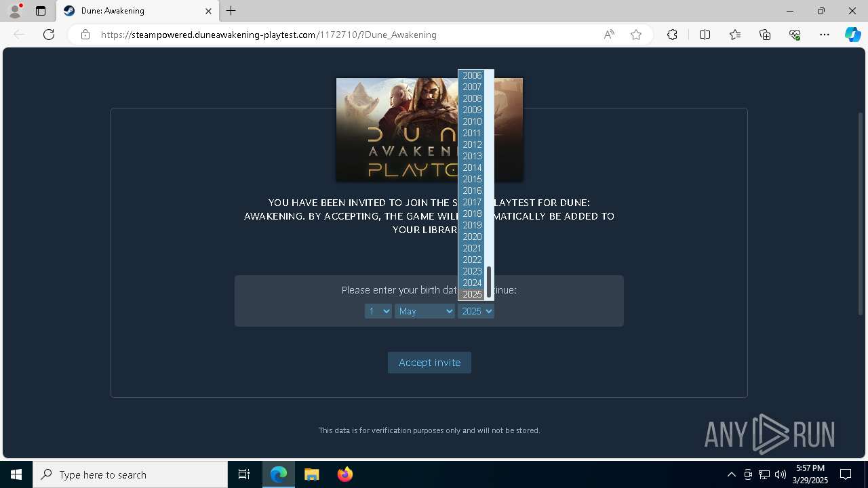Open the birth day dropdown
Image resolution: width=868 pixels, height=488 pixels.
click(x=378, y=311)
